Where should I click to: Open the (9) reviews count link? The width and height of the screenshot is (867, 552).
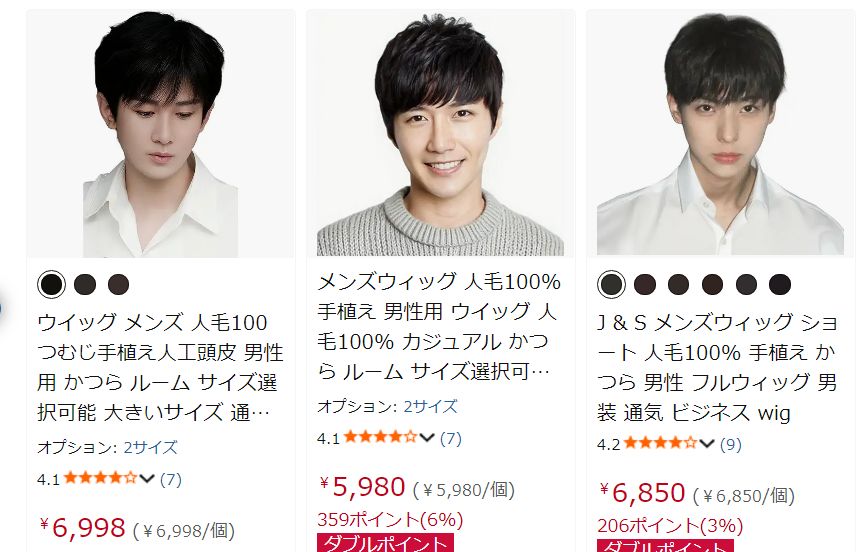[x=730, y=444]
